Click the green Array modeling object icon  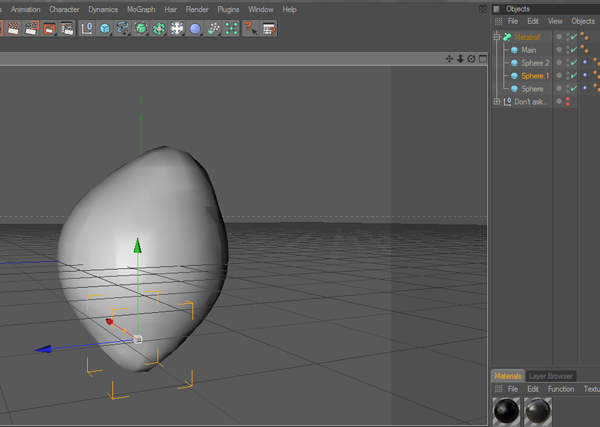pos(159,29)
